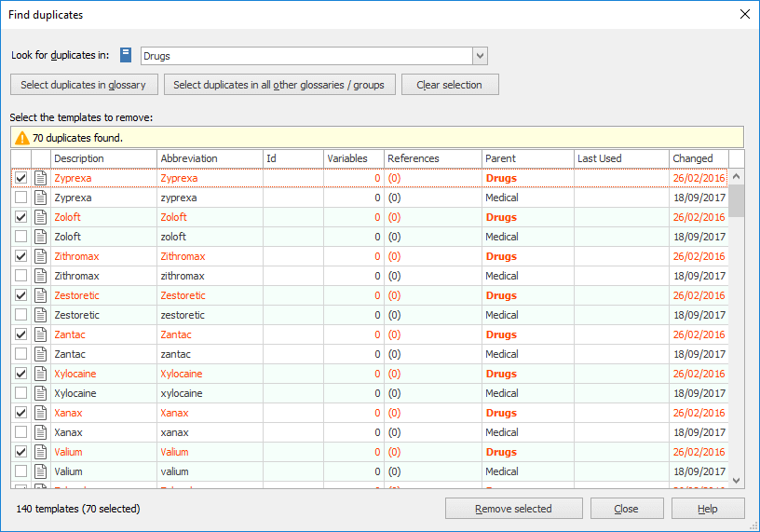
Task: Click the Close button at bottom
Action: click(x=627, y=509)
